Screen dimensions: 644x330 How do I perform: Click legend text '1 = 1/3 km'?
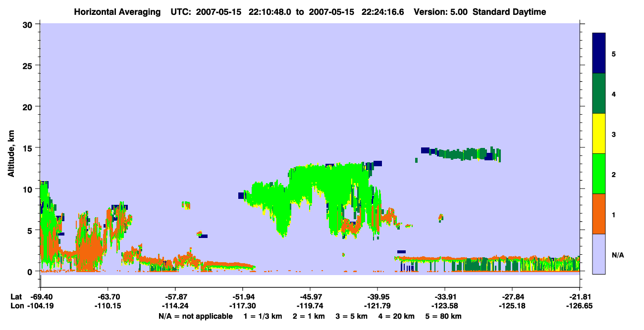(x=263, y=316)
